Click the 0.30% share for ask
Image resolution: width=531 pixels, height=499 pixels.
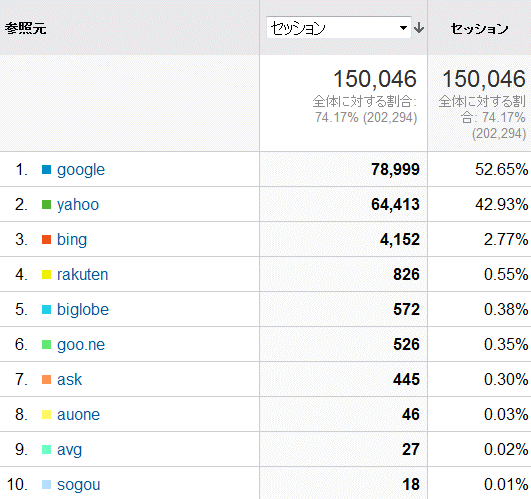click(x=506, y=379)
